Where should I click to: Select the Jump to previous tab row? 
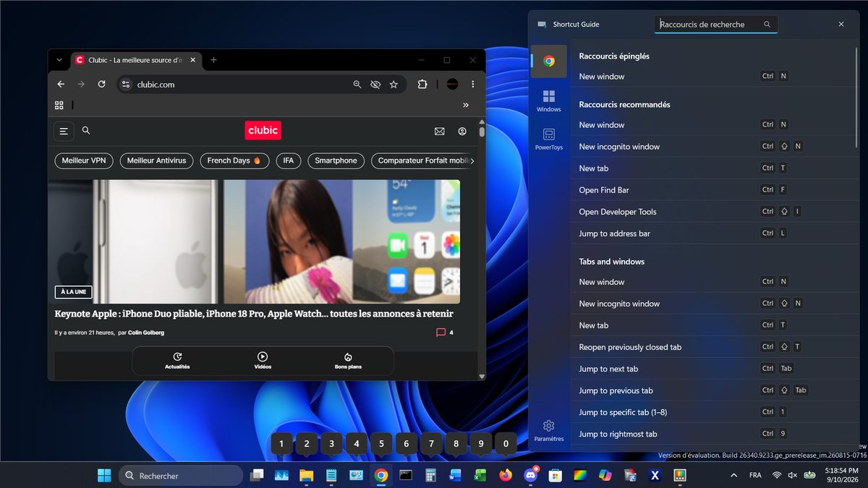pyautogui.click(x=715, y=390)
